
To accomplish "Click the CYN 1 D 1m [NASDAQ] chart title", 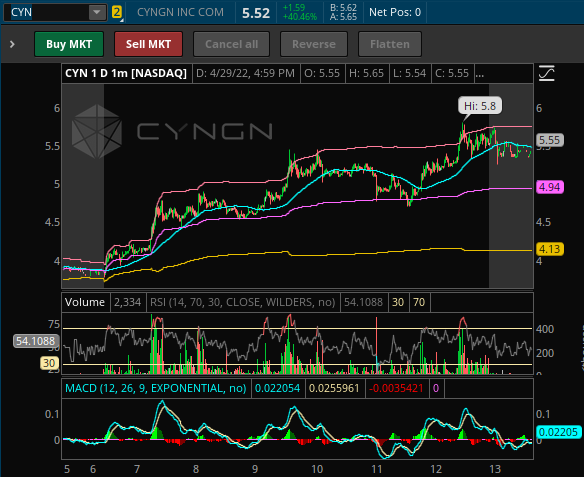I will (x=126, y=73).
